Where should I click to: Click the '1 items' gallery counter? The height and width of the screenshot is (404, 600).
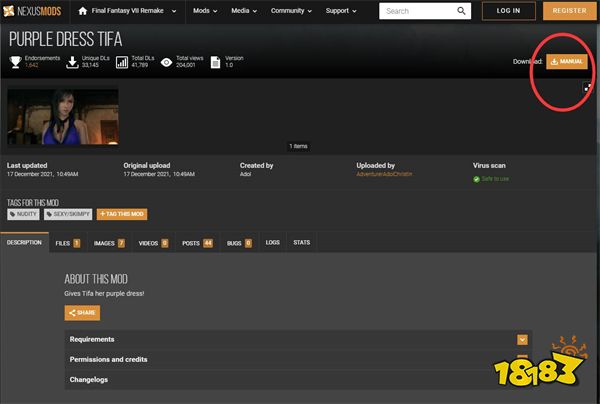298,146
